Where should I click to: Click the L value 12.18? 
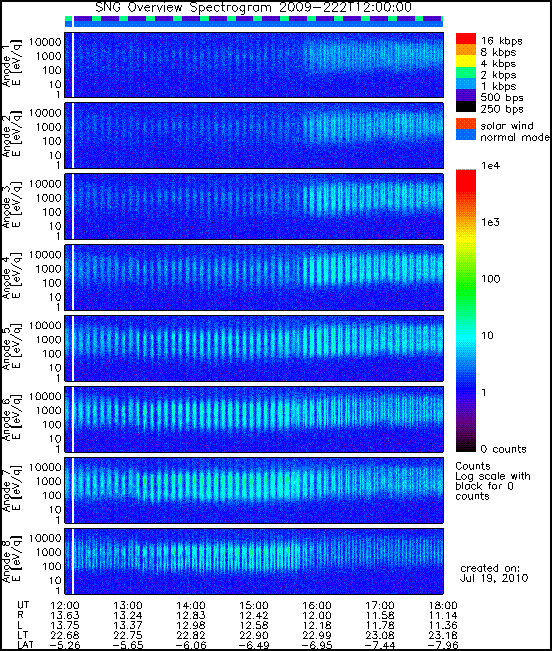pyautogui.click(x=317, y=625)
